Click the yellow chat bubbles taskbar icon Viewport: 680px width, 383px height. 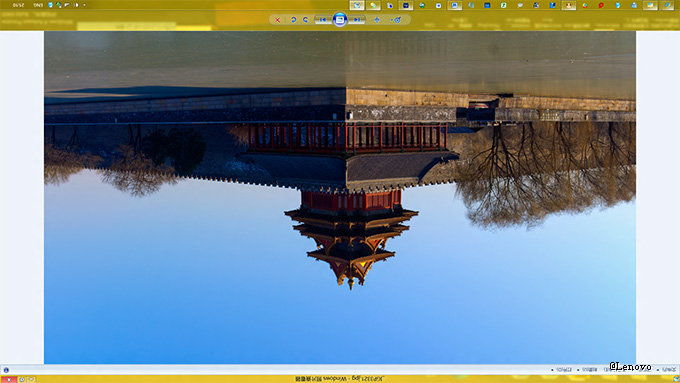373,5
